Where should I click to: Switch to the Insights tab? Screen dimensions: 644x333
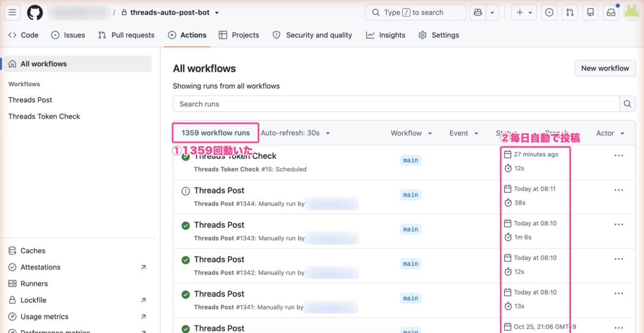coord(386,35)
